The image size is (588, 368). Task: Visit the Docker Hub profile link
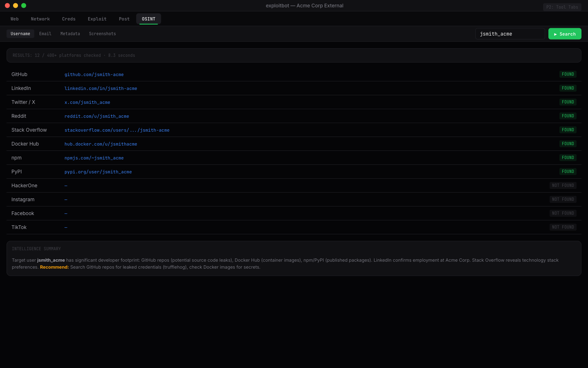pyautogui.click(x=100, y=144)
